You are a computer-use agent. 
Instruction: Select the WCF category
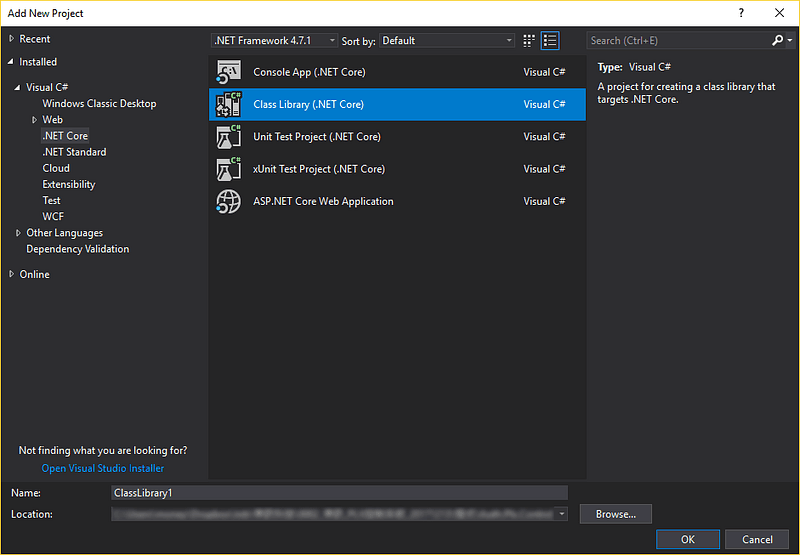pos(53,217)
